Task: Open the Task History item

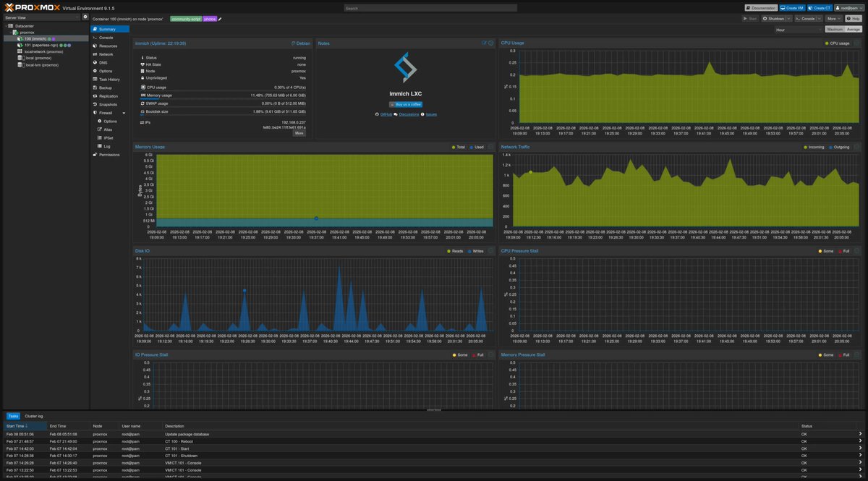Action: (x=110, y=80)
